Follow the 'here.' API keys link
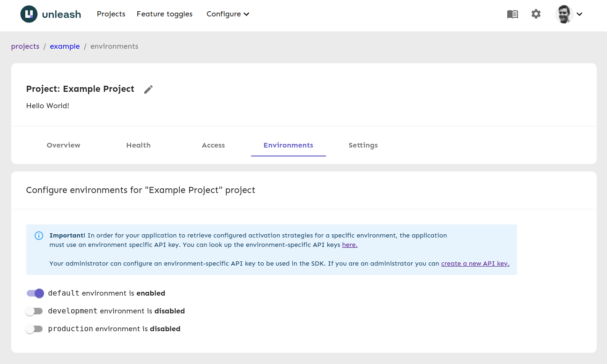 point(349,245)
